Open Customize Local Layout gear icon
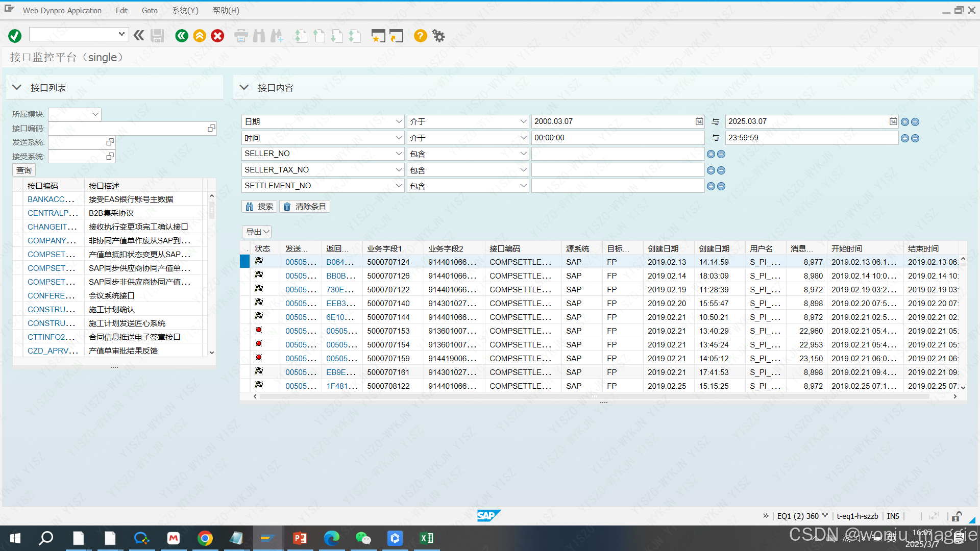The height and width of the screenshot is (551, 980). (x=438, y=36)
